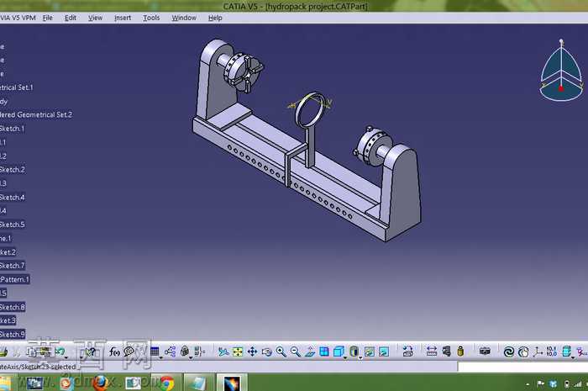
Task: Select Sketch.8 in the tree
Action: pos(13,307)
